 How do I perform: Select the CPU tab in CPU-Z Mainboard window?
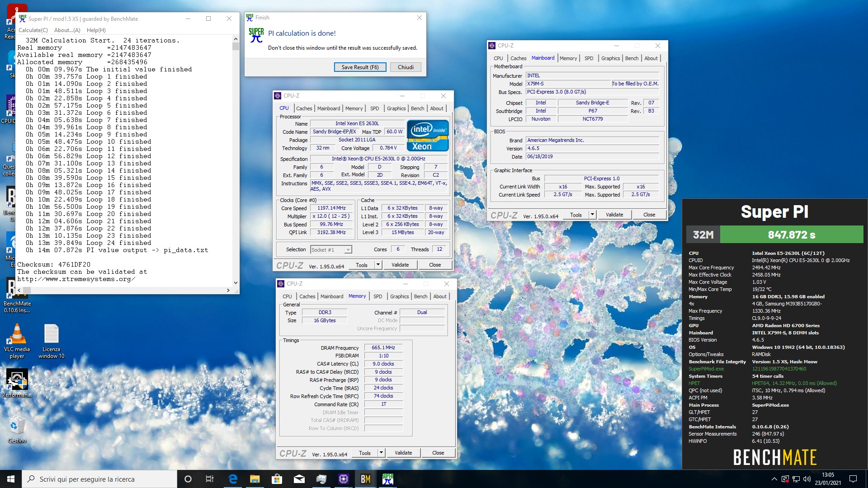[498, 58]
